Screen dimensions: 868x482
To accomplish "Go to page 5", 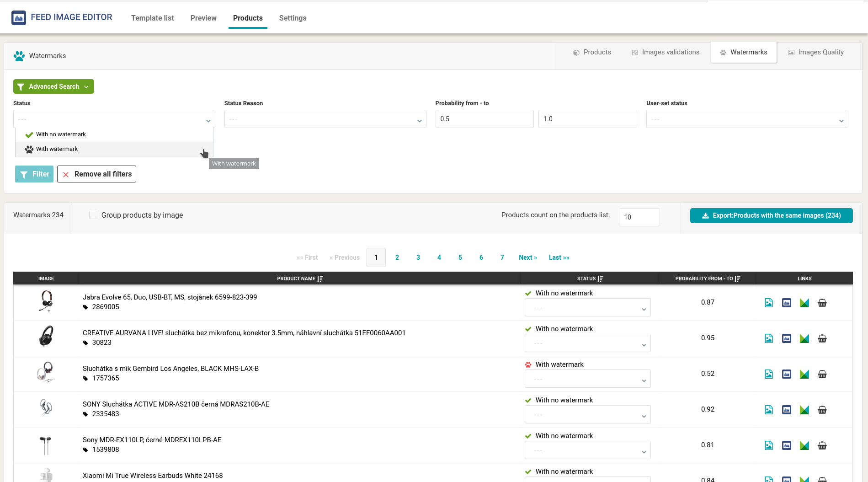I will coord(460,257).
